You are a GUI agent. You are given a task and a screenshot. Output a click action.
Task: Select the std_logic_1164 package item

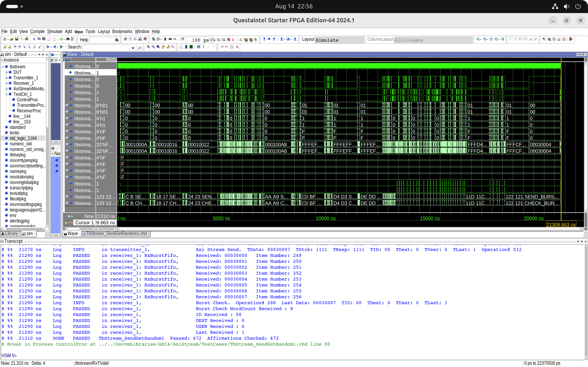tap(23, 138)
